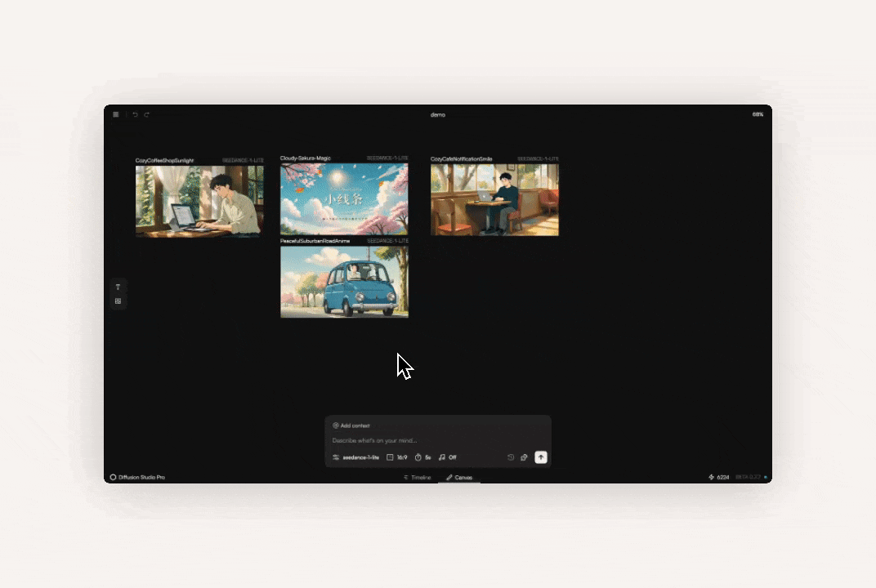Click the music note icon in prompt bar
Viewport: 876px width, 588px height.
[x=441, y=457]
